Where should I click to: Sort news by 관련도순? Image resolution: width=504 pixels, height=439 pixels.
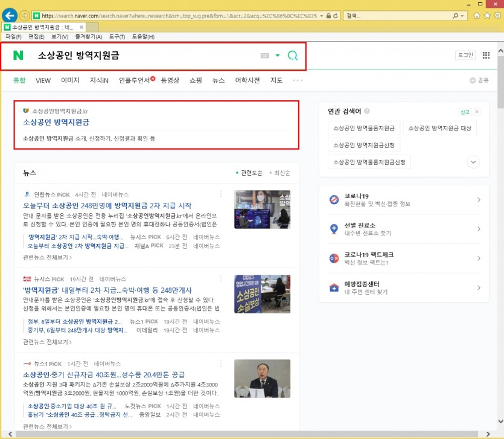click(x=249, y=173)
